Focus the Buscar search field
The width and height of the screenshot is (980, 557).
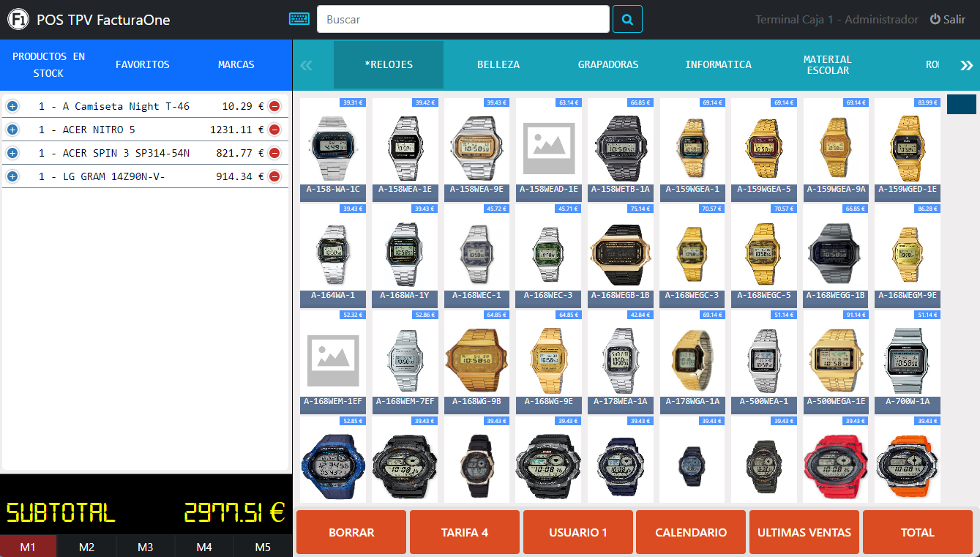click(463, 19)
